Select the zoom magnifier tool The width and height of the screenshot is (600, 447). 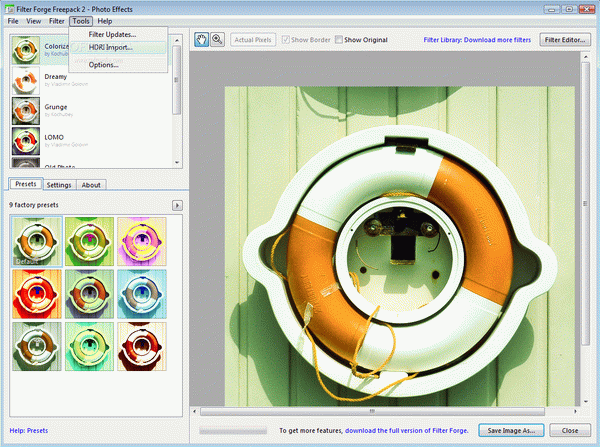217,39
